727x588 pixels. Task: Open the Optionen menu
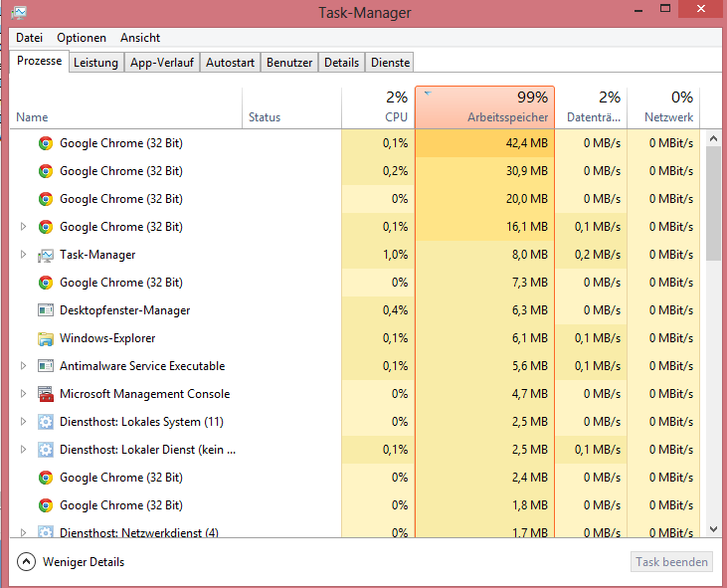[x=82, y=38]
